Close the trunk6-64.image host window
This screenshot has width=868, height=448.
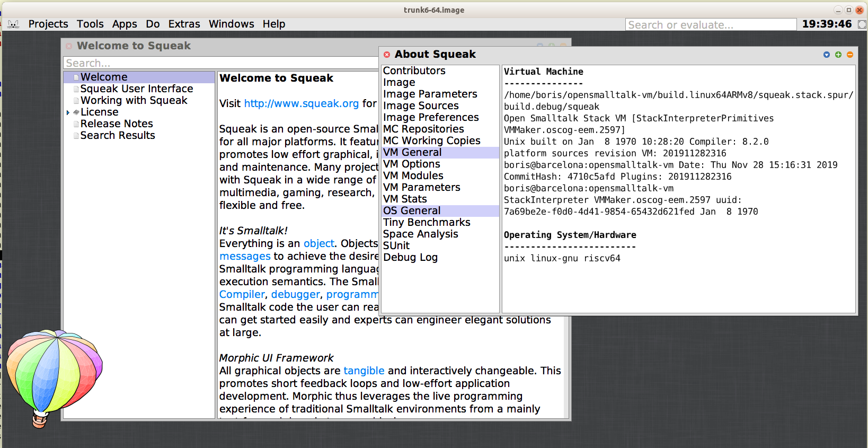860,10
